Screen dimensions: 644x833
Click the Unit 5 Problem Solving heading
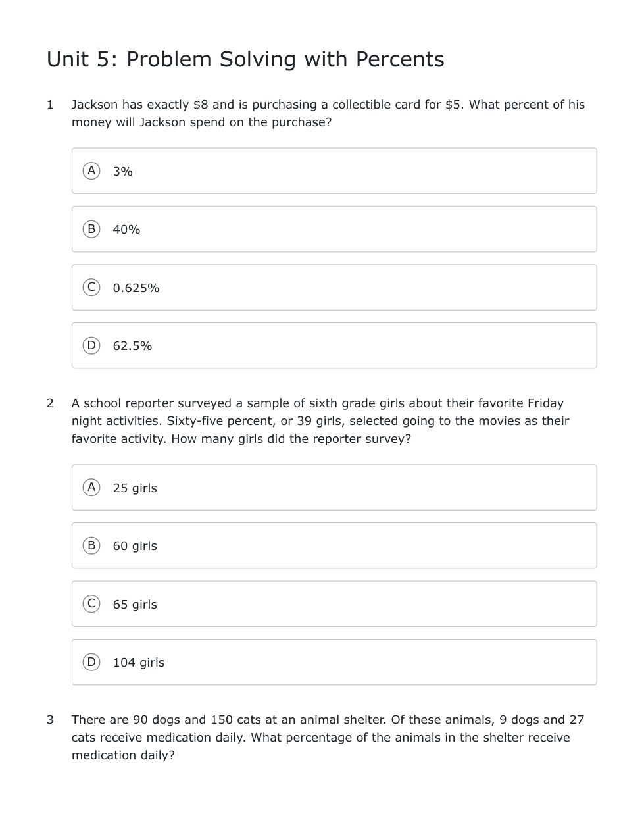tap(245, 59)
